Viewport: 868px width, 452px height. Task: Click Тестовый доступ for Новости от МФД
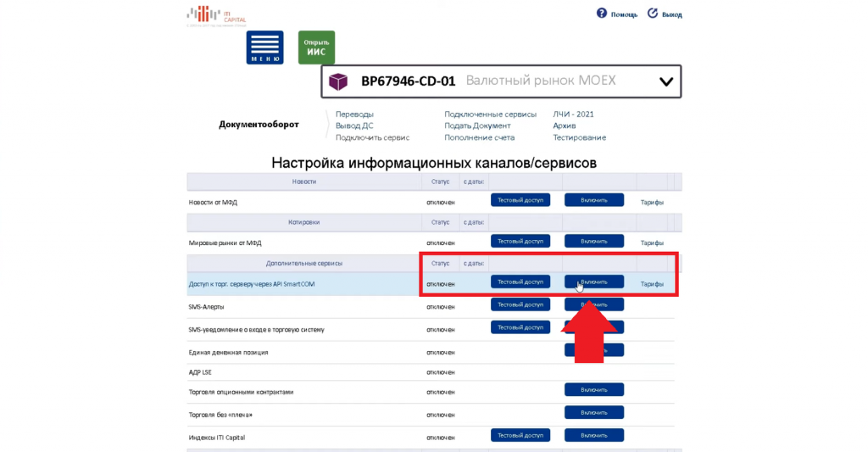[x=520, y=200]
